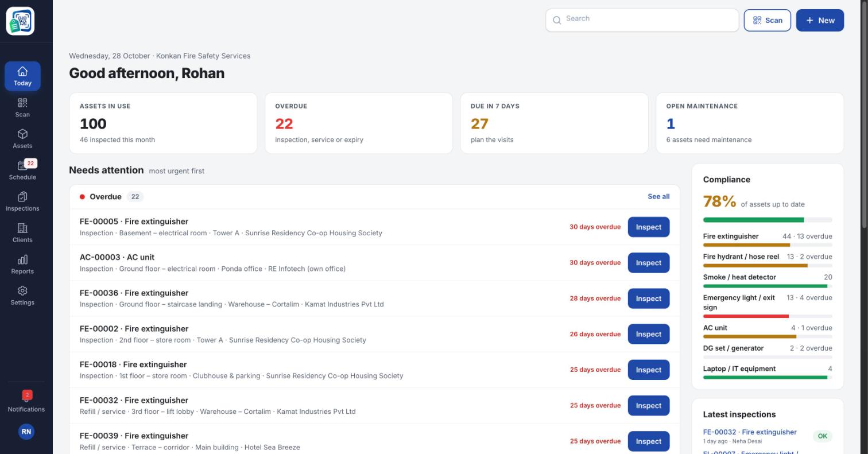Open the Due in 7 days card
868x454 pixels.
554,123
